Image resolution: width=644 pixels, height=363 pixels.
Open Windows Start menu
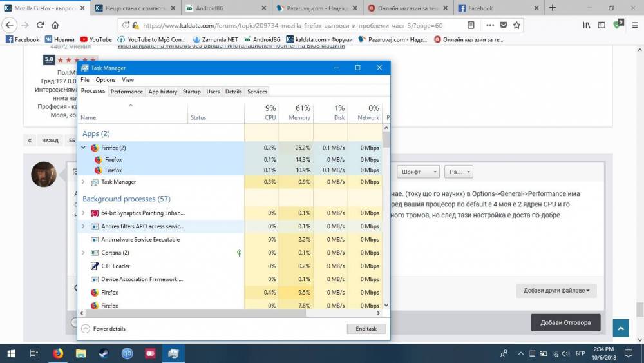point(11,353)
